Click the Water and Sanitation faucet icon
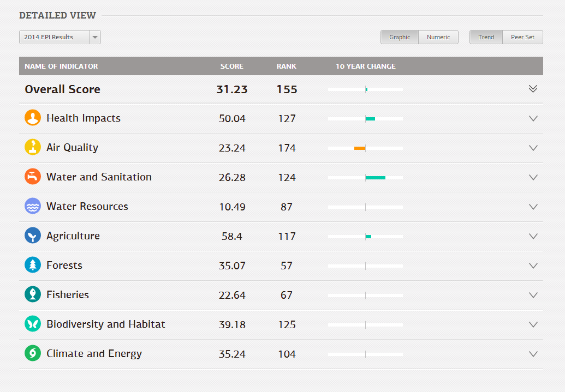This screenshot has height=392, width=565. coord(32,177)
